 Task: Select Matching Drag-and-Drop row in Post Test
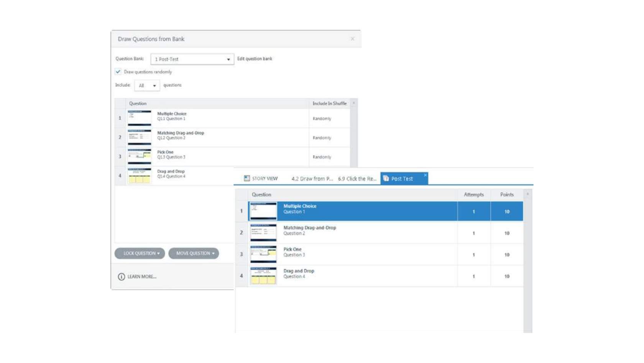pyautogui.click(x=345, y=233)
